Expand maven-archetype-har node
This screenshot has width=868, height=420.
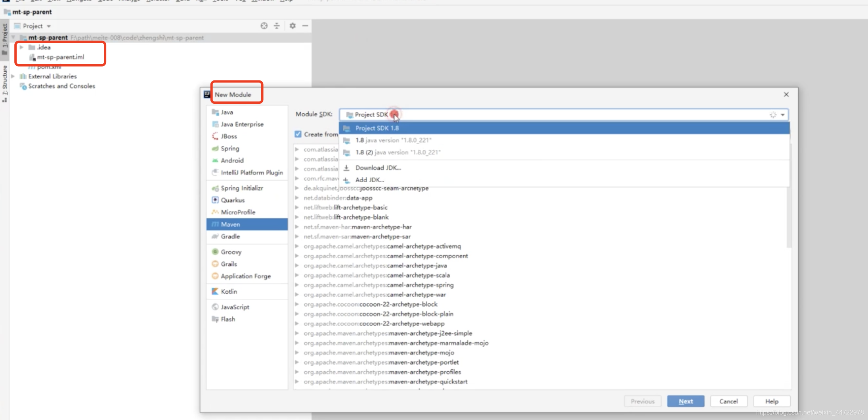pos(297,227)
